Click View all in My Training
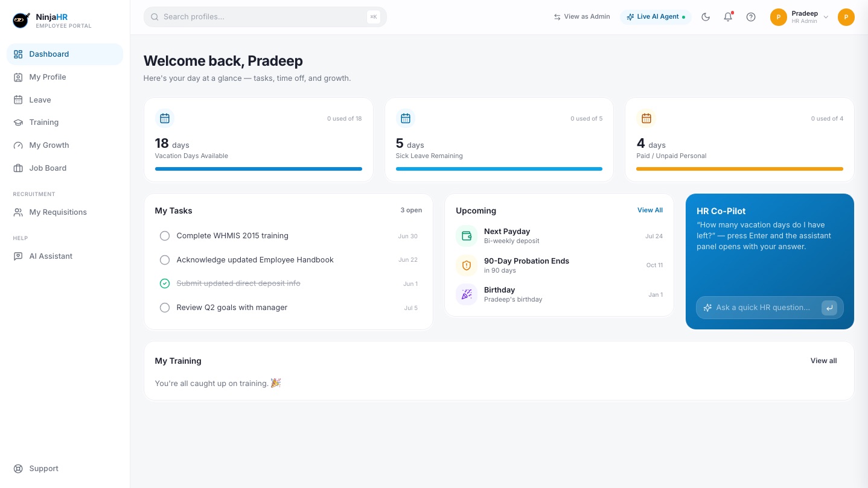 pyautogui.click(x=823, y=361)
